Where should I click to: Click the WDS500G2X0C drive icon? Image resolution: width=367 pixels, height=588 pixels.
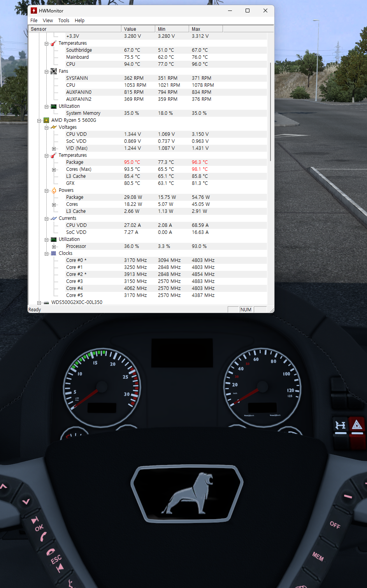click(x=46, y=302)
